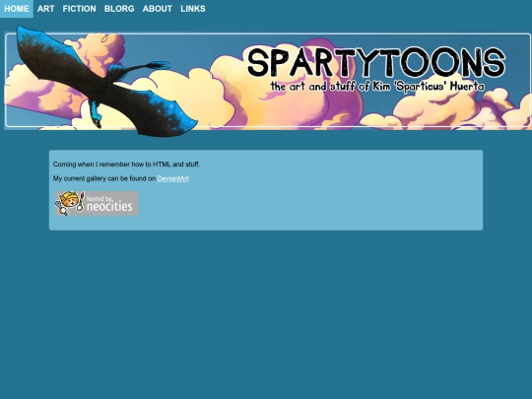Open the LINKS page
The image size is (532, 399).
coord(193,9)
